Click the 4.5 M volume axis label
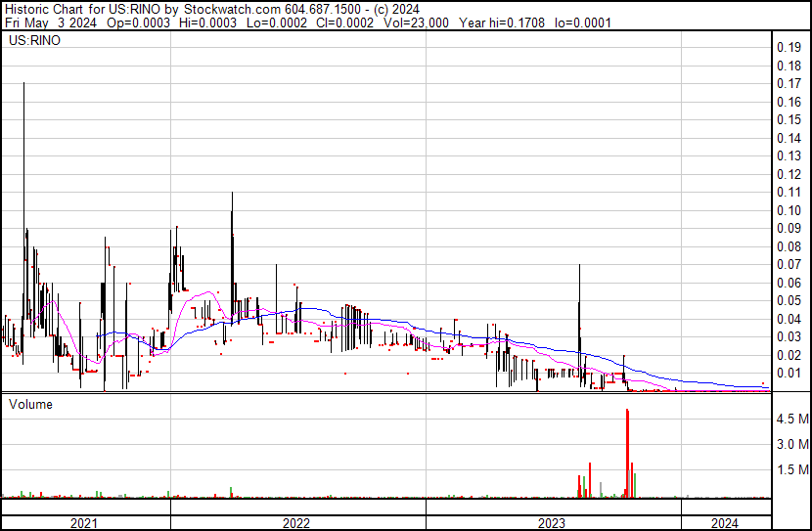812x531 pixels. [x=791, y=419]
